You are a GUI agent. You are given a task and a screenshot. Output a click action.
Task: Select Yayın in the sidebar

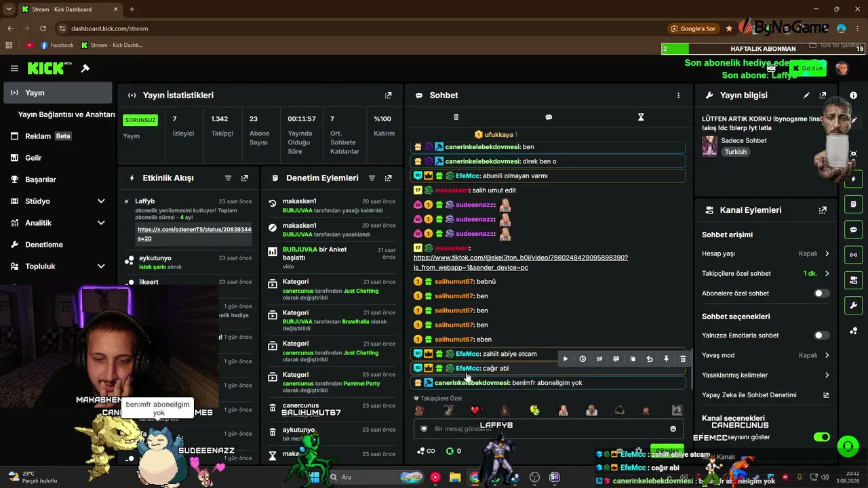click(x=58, y=93)
